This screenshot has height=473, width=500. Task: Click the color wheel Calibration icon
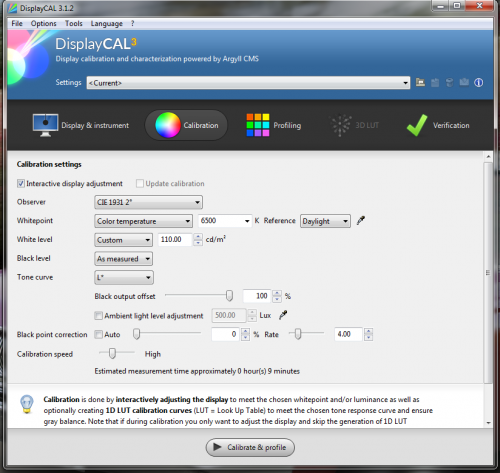click(x=168, y=125)
